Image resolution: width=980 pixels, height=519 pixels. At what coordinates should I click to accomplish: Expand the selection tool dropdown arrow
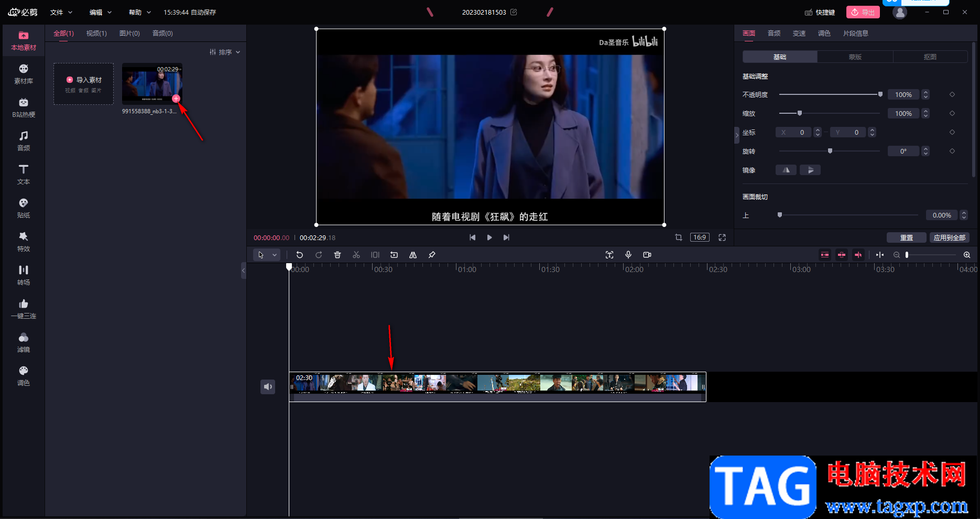point(275,255)
